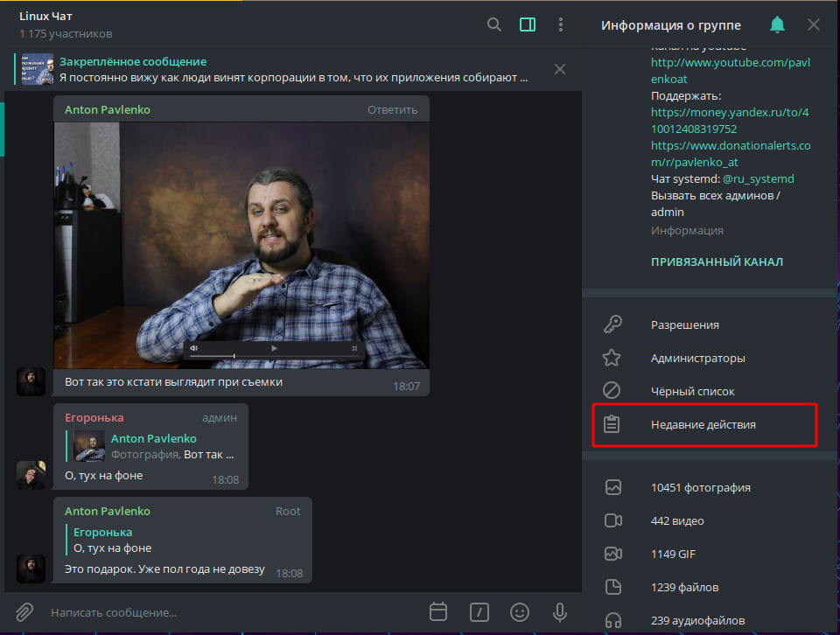Screen dimensions: 840x635
Task: Open the photo of man in plaid shirt
Action: [241, 245]
